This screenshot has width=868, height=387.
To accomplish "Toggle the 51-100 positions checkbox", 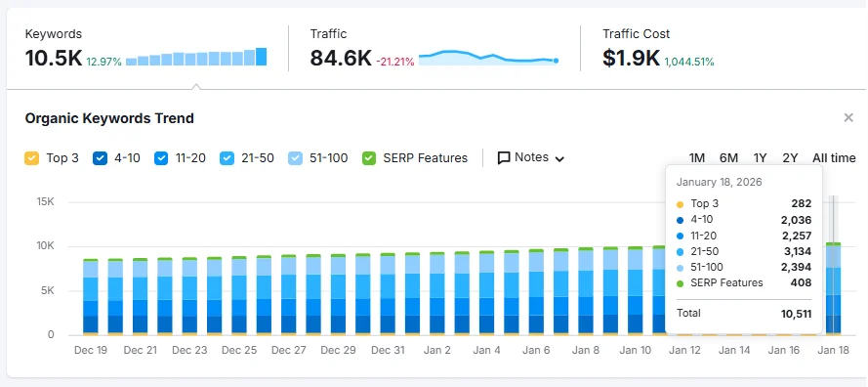I will [295, 158].
